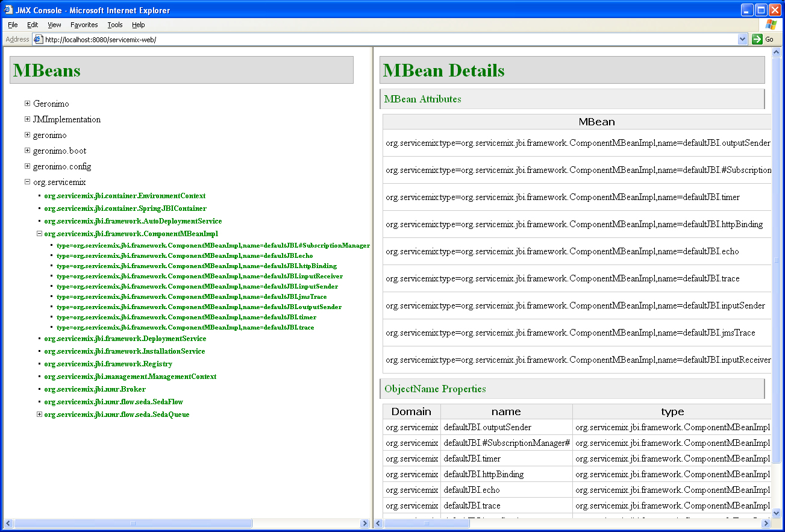Click the name column header
Image resolution: width=785 pixels, height=532 pixels.
[x=506, y=412]
